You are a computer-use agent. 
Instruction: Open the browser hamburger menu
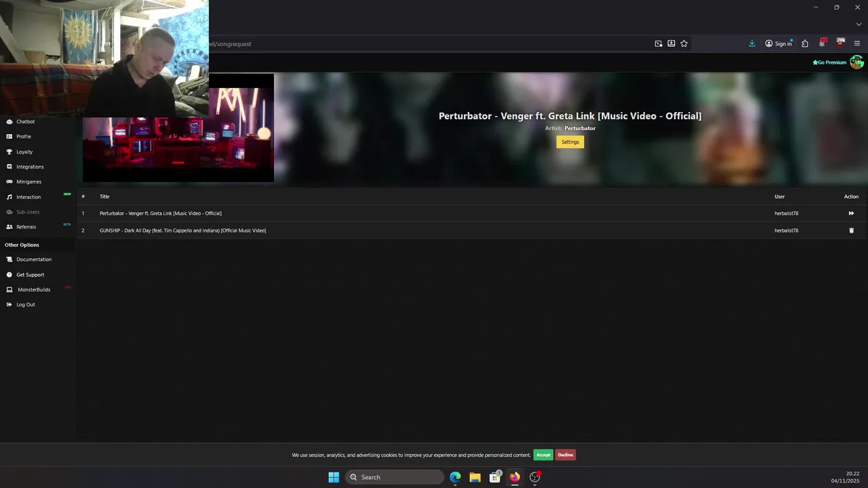click(x=857, y=43)
